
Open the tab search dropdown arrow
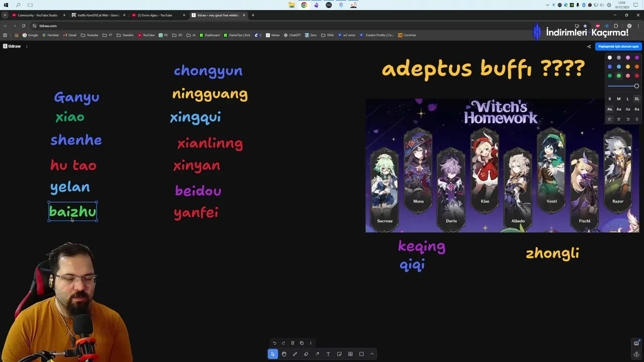click(5, 15)
